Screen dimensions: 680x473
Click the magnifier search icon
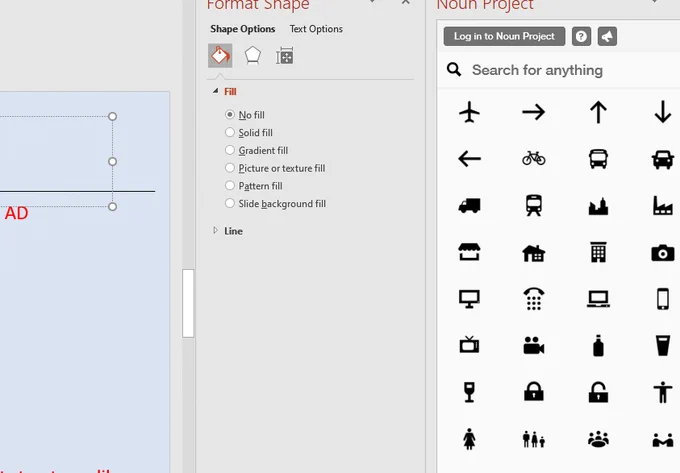click(454, 69)
